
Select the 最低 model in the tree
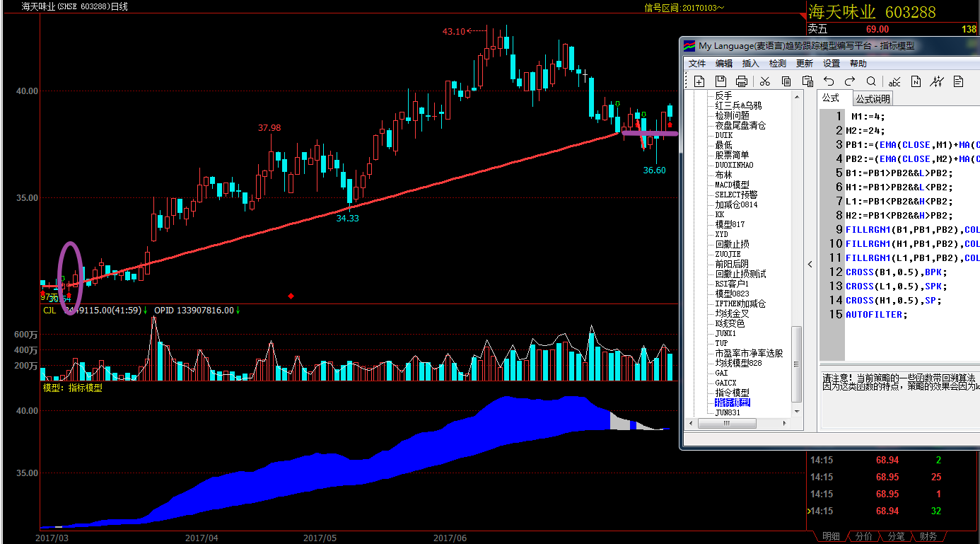click(x=723, y=145)
